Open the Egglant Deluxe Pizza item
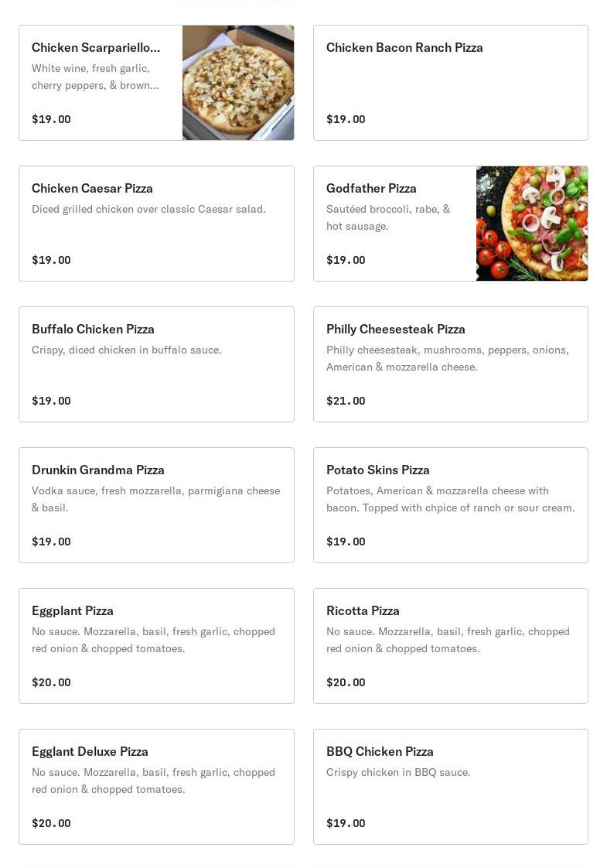607x868 pixels. 156,787
